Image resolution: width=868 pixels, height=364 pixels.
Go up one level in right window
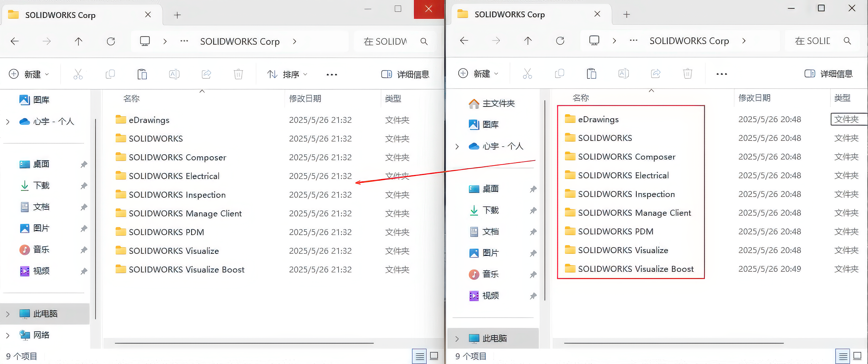[x=528, y=41]
